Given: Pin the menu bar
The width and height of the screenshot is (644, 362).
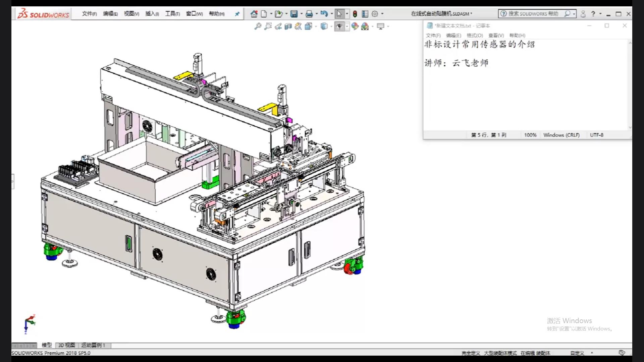Looking at the screenshot, I should click(237, 14).
